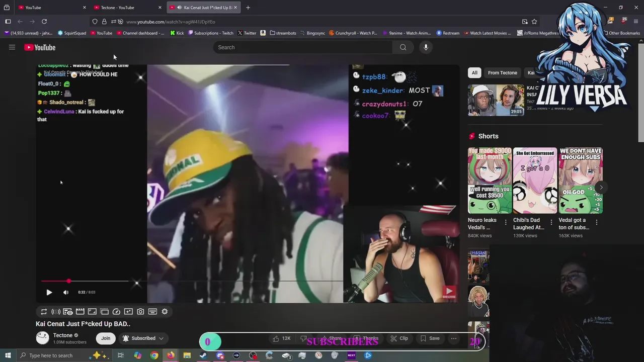Like the video showing 12K likes
Screen dimensions: 644x362
coord(281,338)
